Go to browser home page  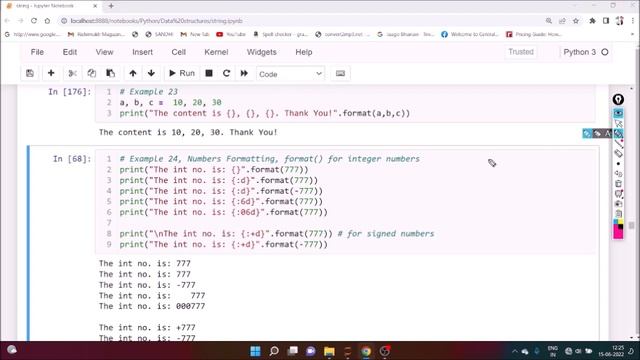[47, 21]
